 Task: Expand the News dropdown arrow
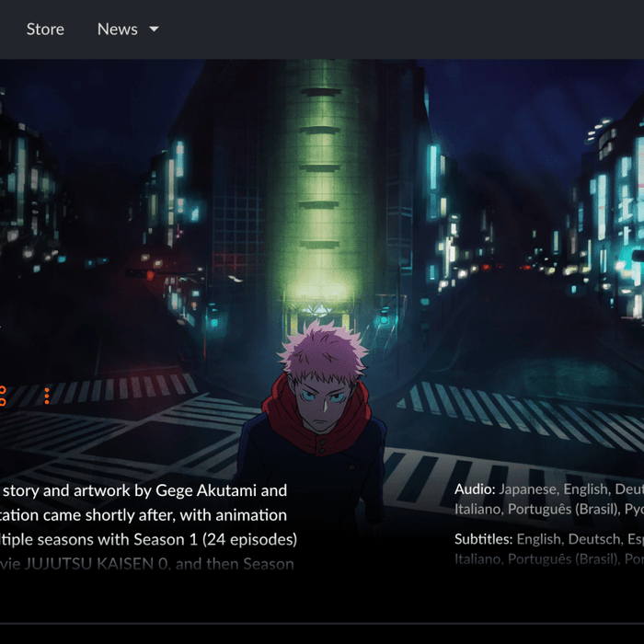(x=154, y=29)
